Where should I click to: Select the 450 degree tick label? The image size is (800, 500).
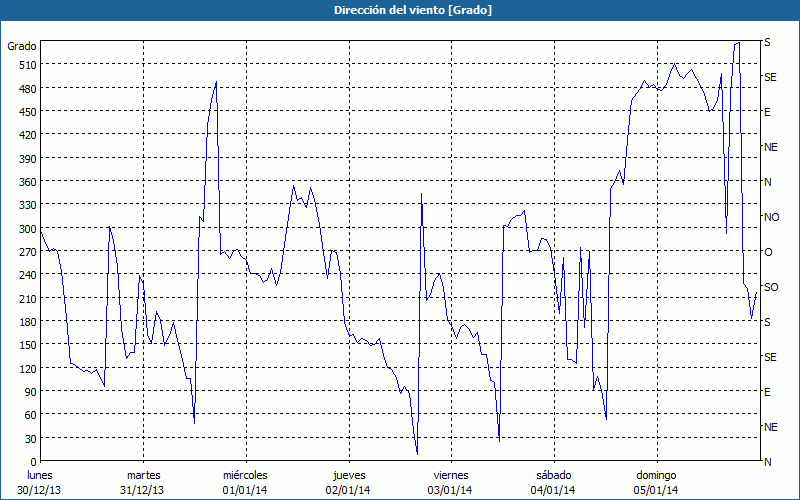(26, 111)
